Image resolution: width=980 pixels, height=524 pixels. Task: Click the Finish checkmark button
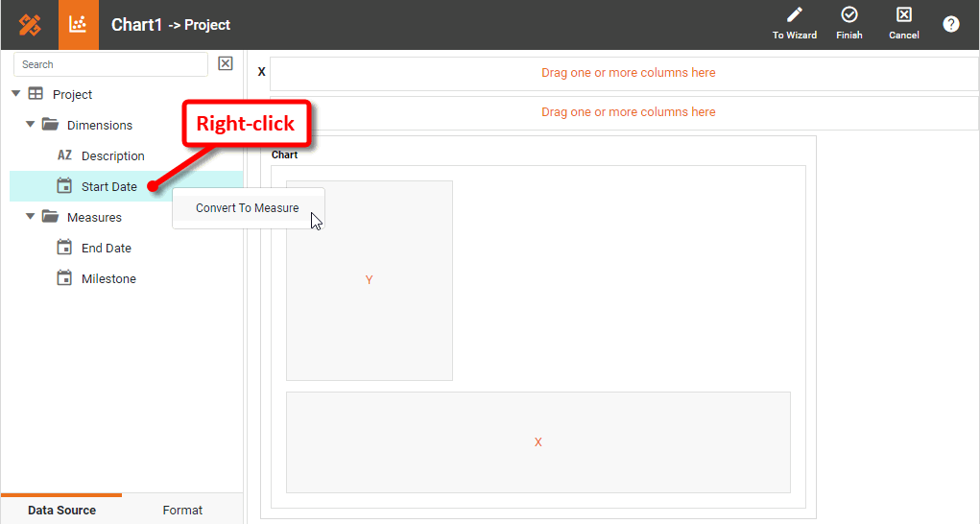coord(849,24)
